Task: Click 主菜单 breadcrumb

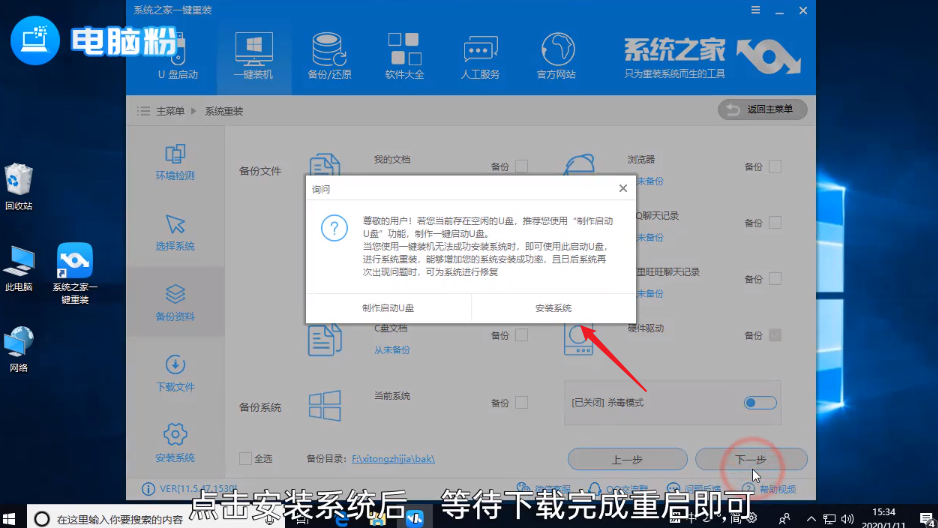Action: click(x=170, y=111)
